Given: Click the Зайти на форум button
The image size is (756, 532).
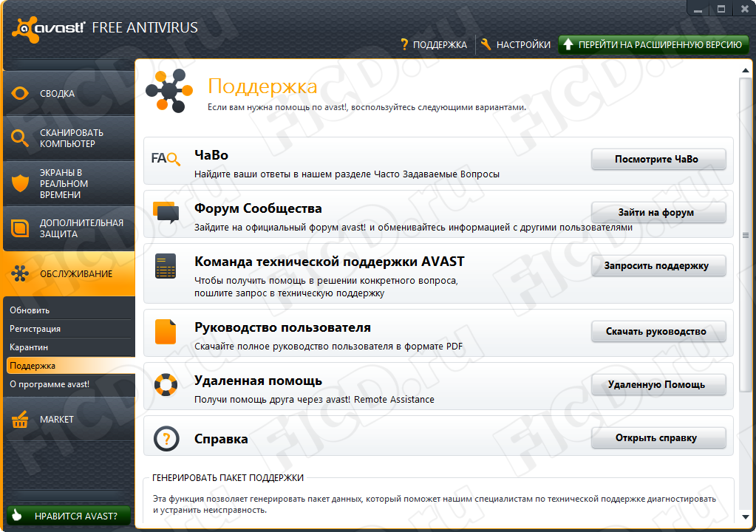Looking at the screenshot, I should (x=658, y=213).
